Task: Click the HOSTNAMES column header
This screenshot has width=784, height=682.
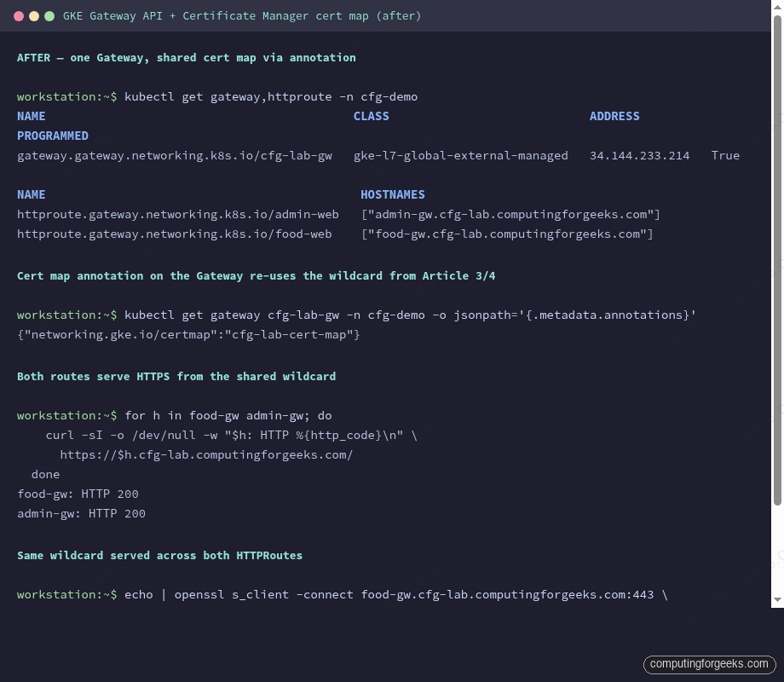Action: [392, 194]
